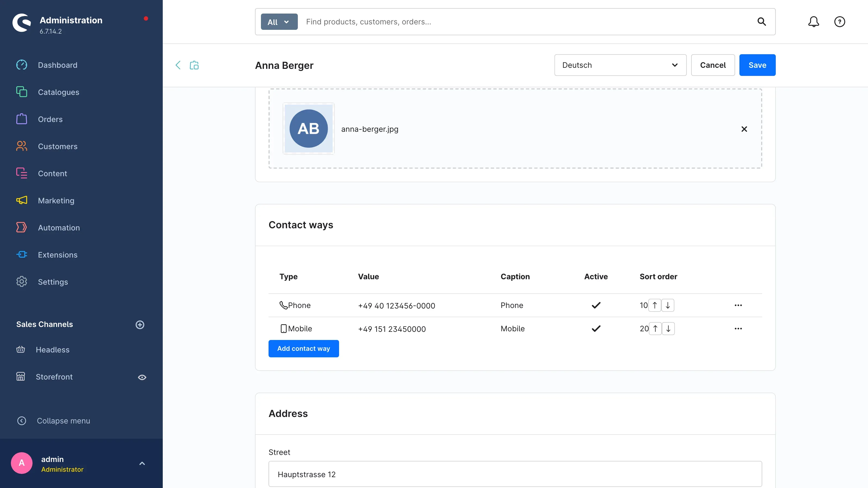The height and width of the screenshot is (488, 868).
Task: Move Mobile row down in sort order
Action: click(668, 328)
